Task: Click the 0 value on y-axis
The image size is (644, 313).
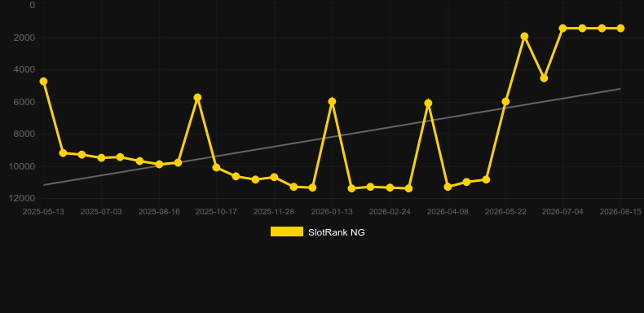Action: [x=33, y=5]
